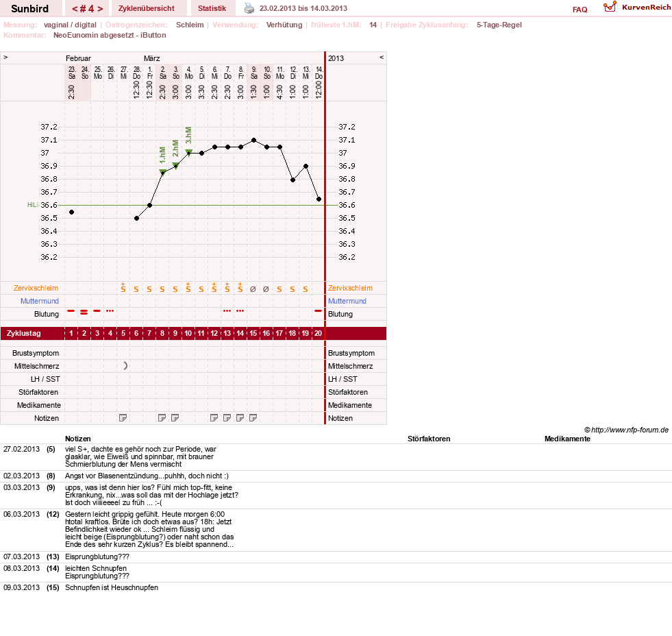This screenshot has height=636, width=672.
Task: Click the temperature point on 9. March peak
Action: pos(253,140)
